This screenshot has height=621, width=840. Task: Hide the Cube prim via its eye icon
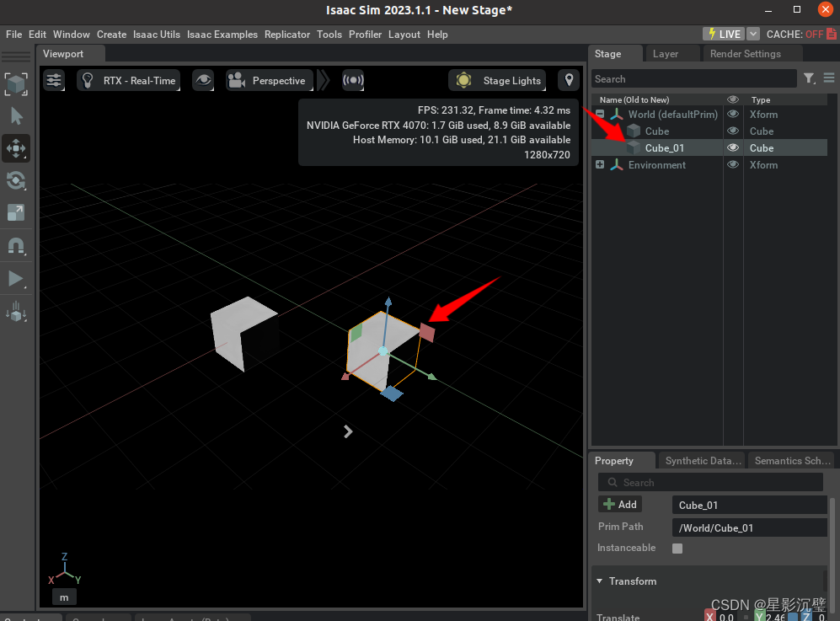pyautogui.click(x=733, y=131)
